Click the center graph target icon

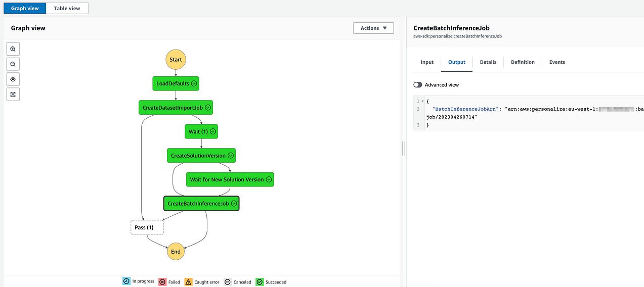click(x=13, y=79)
